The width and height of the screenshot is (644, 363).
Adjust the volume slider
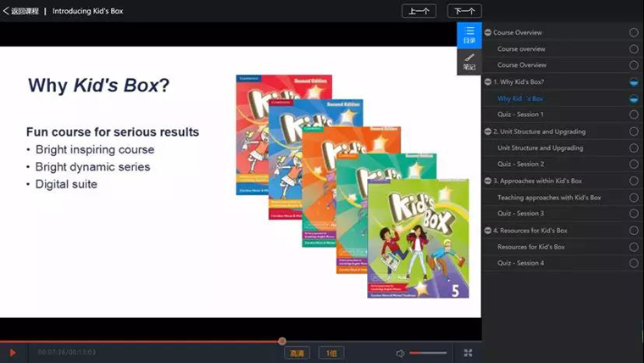428,353
